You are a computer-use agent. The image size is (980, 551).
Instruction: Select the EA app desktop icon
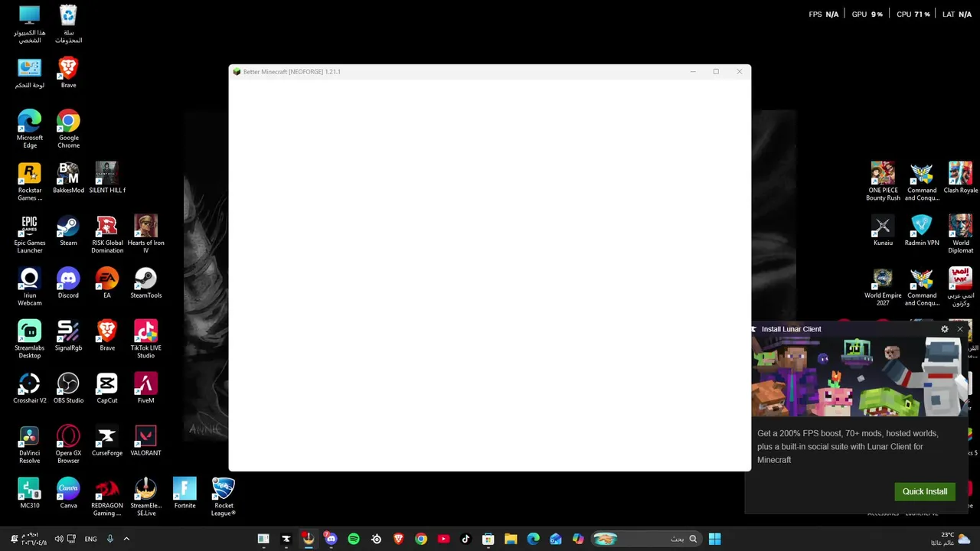[107, 282]
